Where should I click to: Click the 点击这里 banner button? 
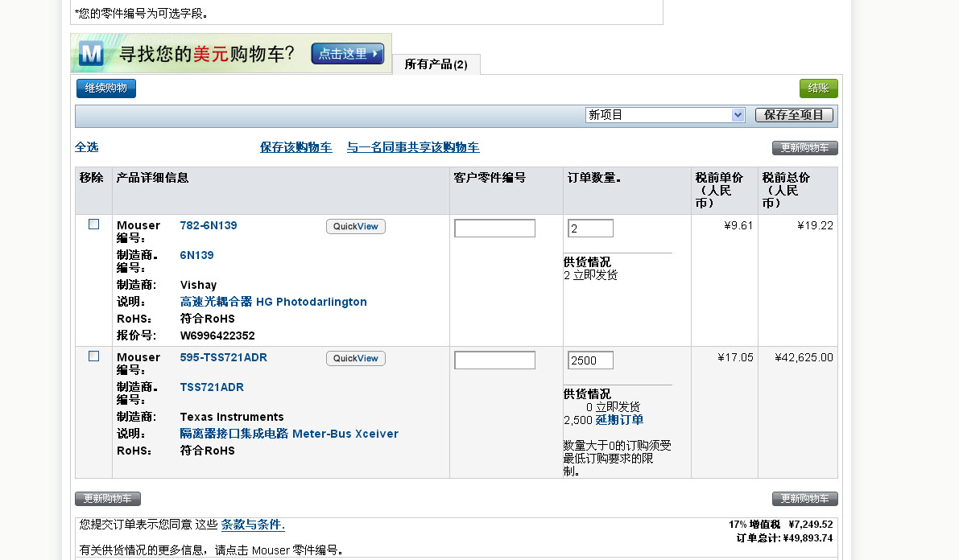pyautogui.click(x=347, y=54)
